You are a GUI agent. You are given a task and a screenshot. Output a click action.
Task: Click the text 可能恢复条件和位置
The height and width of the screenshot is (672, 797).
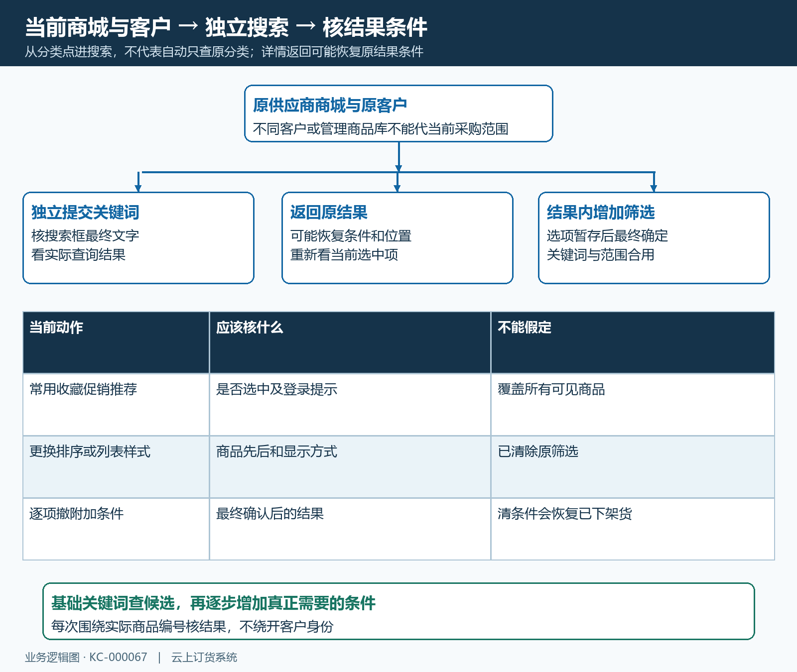coord(351,235)
